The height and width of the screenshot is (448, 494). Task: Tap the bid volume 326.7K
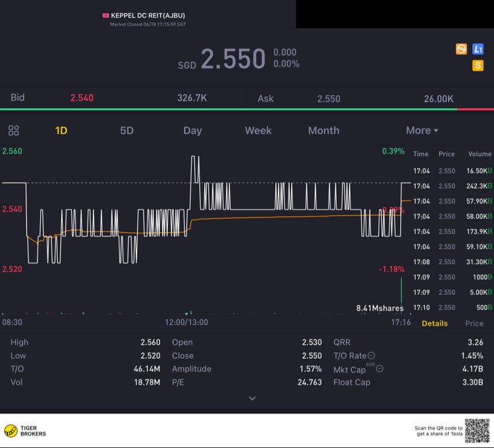[x=192, y=98]
